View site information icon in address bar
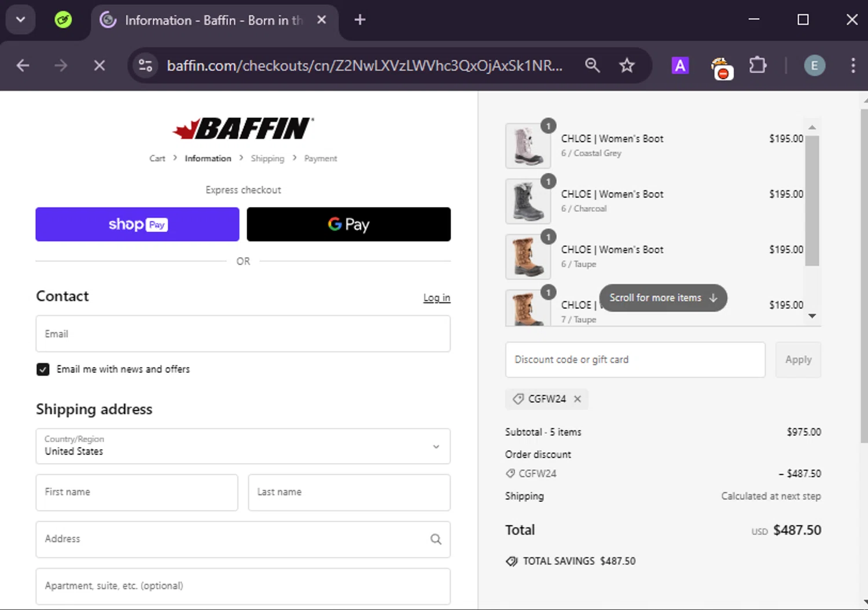The image size is (868, 610). pos(145,65)
